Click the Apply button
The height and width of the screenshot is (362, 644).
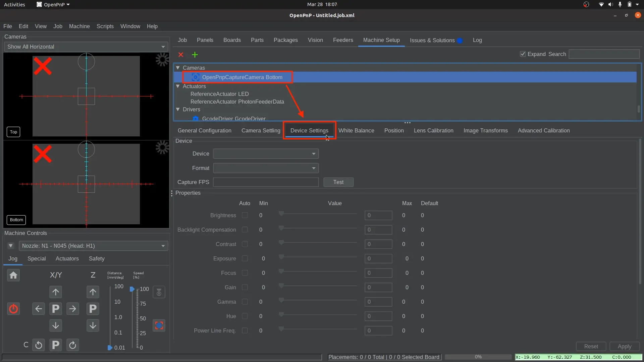(624, 346)
